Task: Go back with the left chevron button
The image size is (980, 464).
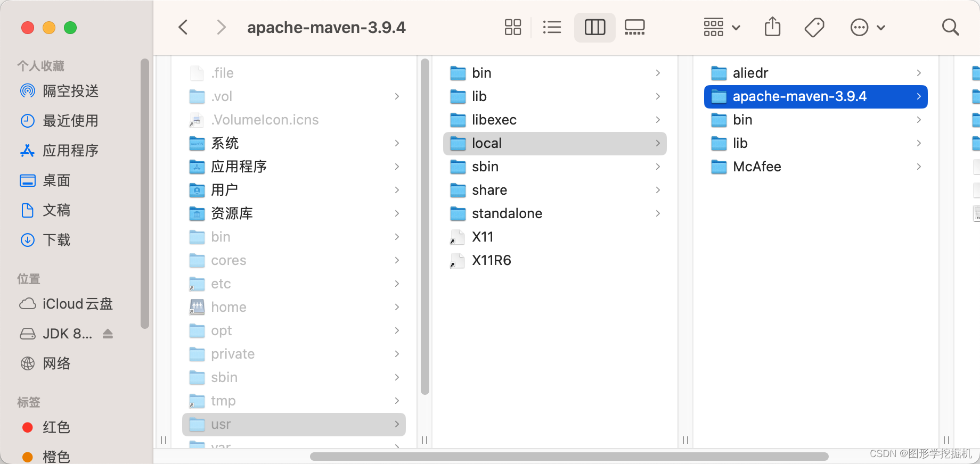Action: (183, 27)
